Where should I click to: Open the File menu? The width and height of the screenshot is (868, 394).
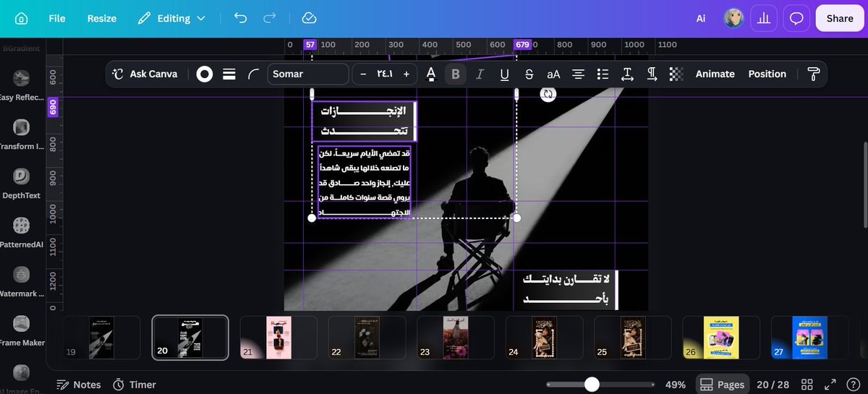[x=57, y=19]
